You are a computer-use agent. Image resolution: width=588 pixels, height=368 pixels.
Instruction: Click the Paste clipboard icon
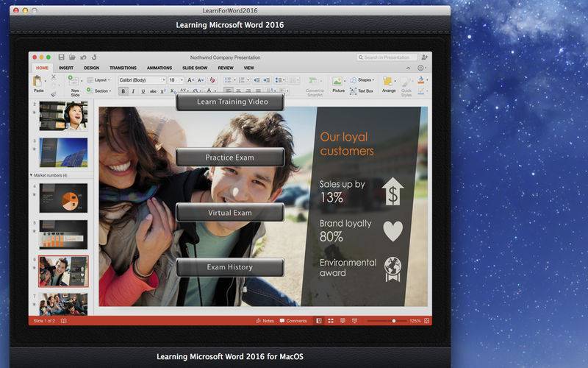coord(37,81)
